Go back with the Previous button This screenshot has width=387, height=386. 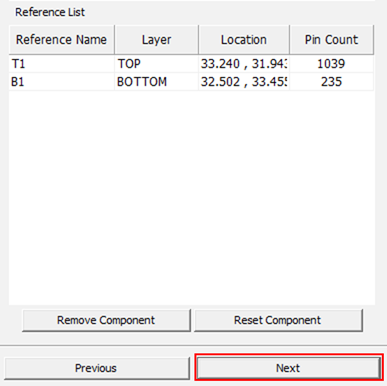(x=96, y=368)
